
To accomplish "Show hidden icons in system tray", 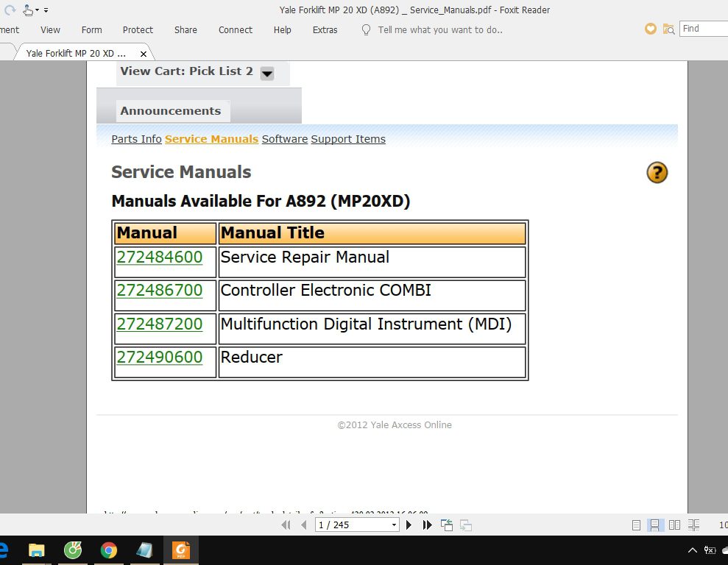I will coord(692,550).
